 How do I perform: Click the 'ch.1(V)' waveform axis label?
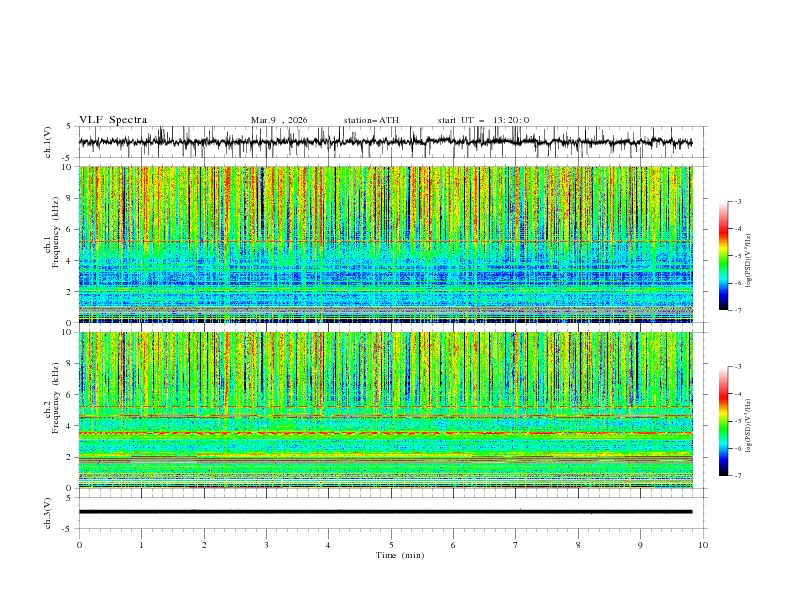[48, 142]
